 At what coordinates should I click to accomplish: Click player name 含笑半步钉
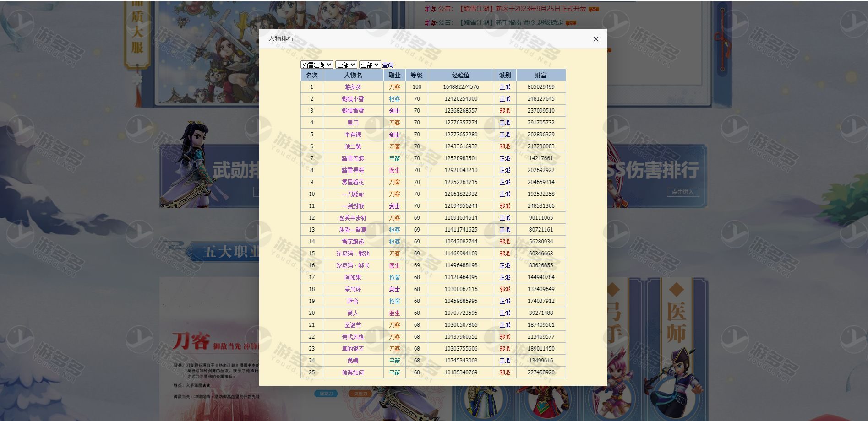pos(353,218)
